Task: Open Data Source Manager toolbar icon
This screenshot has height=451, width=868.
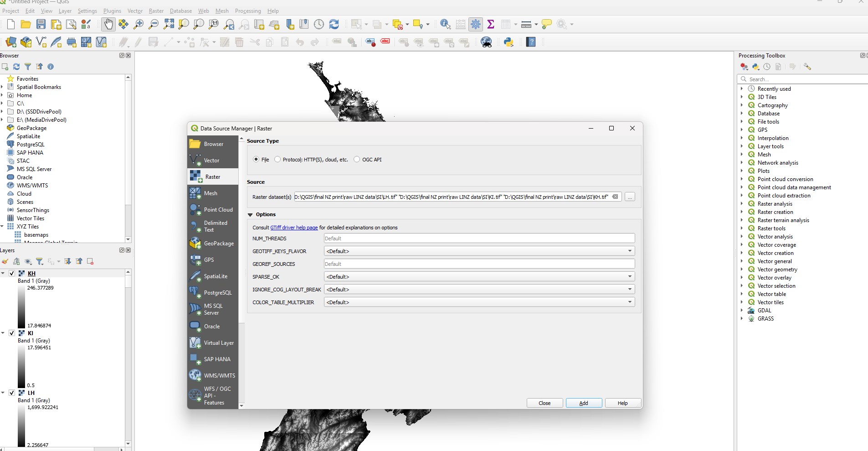Action: [x=11, y=42]
